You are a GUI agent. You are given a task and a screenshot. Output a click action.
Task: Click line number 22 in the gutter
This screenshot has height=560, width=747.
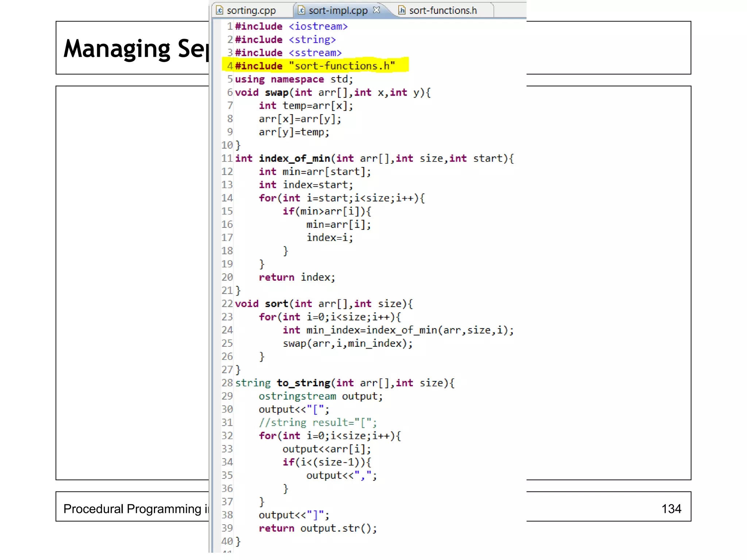pyautogui.click(x=227, y=304)
